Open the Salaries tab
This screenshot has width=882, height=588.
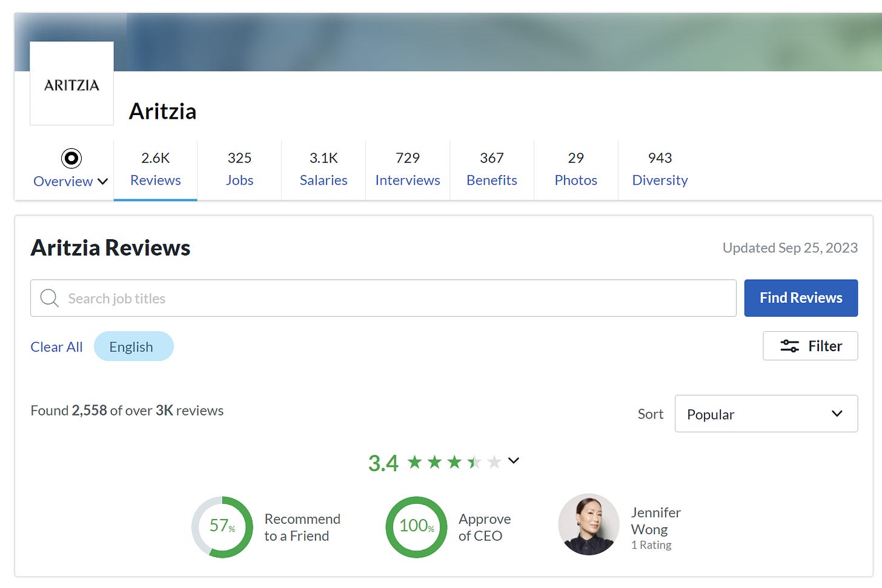[x=323, y=170]
